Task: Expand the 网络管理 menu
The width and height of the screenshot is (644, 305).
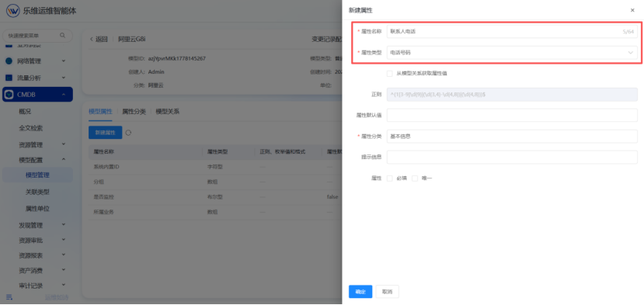Action: pyautogui.click(x=64, y=61)
